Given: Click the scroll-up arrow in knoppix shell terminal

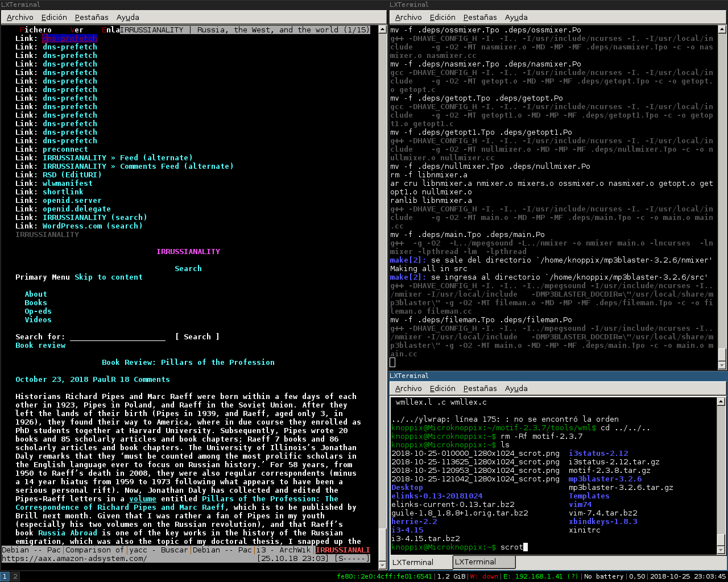Looking at the screenshot, I should pos(722,401).
